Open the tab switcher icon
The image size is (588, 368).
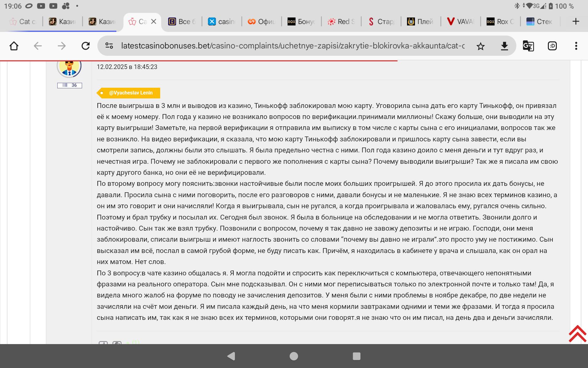click(x=552, y=46)
